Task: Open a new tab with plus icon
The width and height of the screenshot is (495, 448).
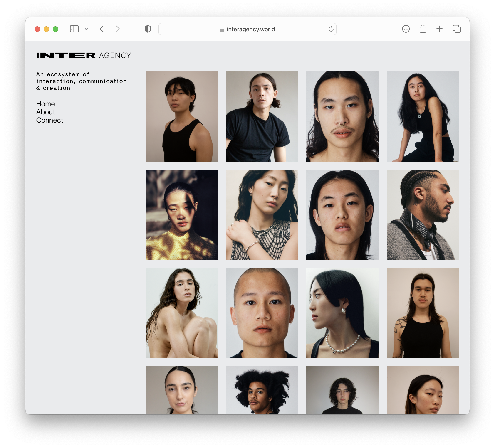Action: pyautogui.click(x=439, y=29)
